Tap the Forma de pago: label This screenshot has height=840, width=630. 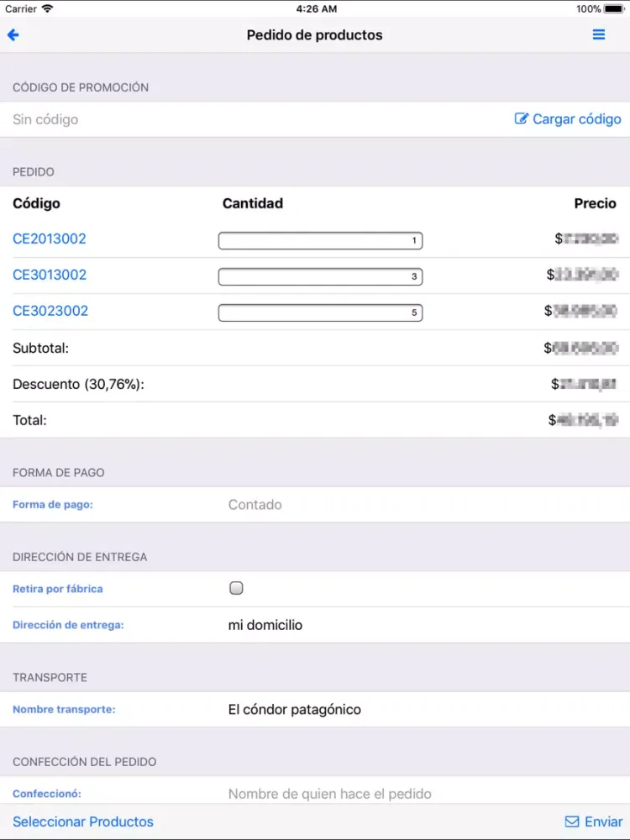pos(53,505)
